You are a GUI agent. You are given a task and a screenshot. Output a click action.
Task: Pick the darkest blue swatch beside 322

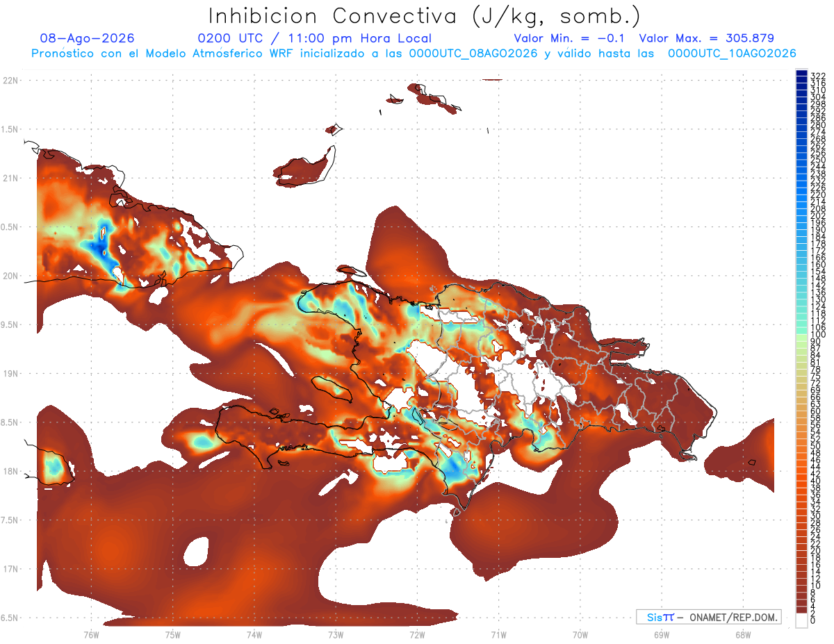coord(801,73)
